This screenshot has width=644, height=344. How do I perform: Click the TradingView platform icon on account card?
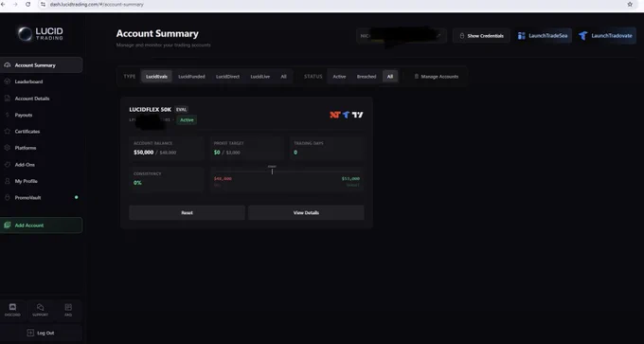(x=358, y=115)
